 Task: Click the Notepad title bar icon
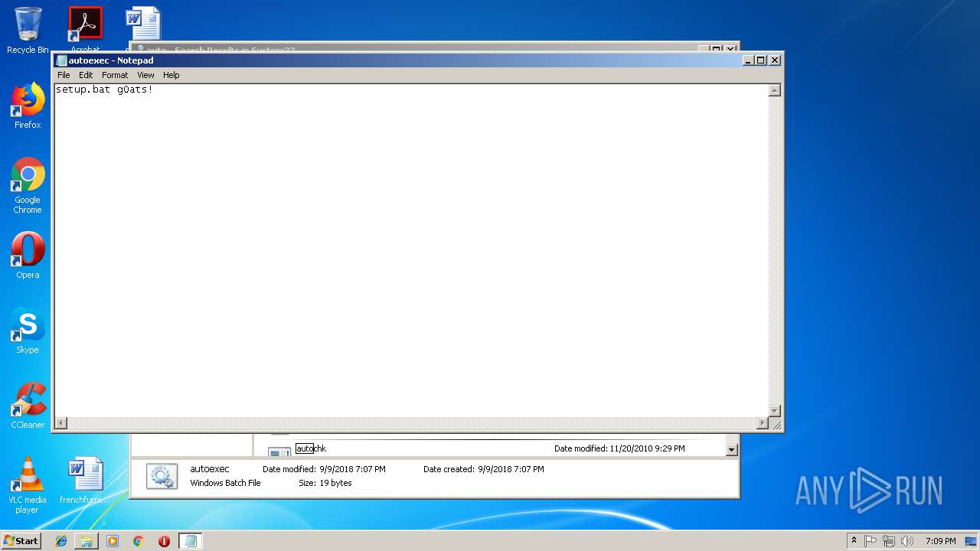61,60
